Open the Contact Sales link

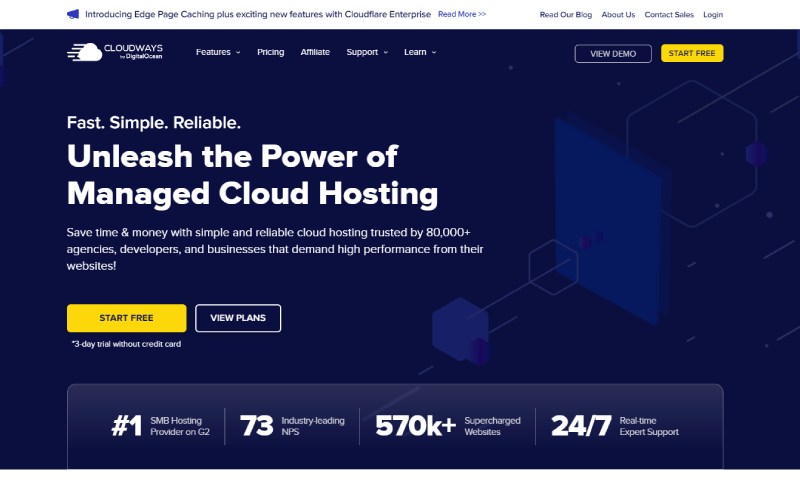(x=669, y=15)
